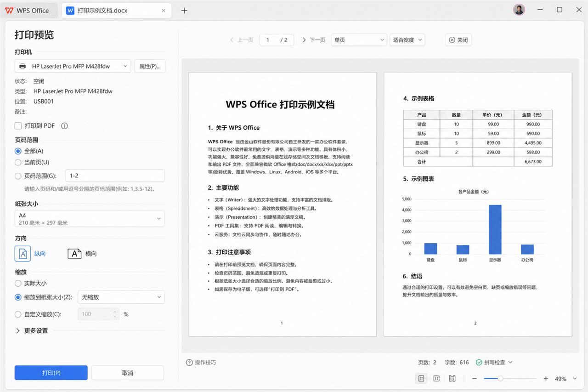The width and height of the screenshot is (588, 392).
Task: Select the 当前页(U) radio option
Action: (18, 162)
